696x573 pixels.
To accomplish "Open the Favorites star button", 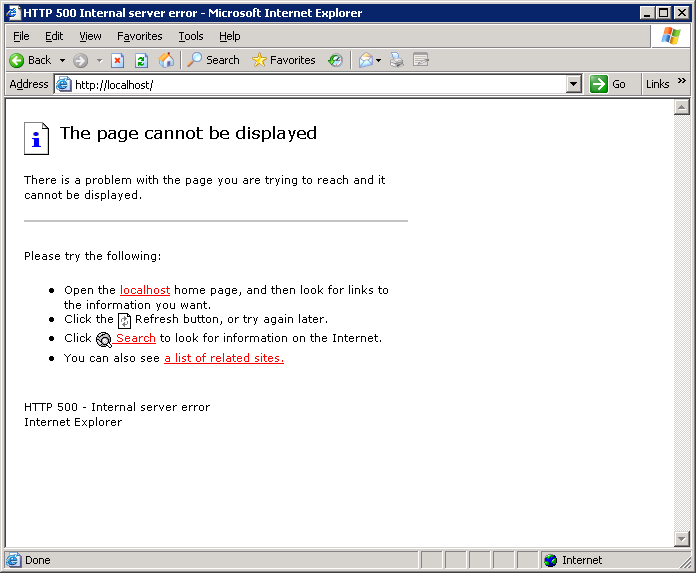I will tap(283, 60).
